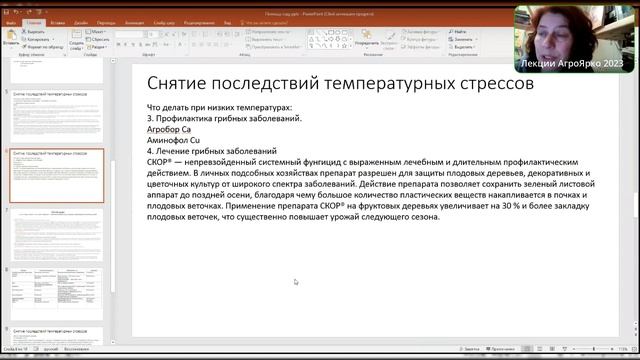
Task: Select slide 8 thumbnail with table
Action: pyautogui.click(x=57, y=294)
